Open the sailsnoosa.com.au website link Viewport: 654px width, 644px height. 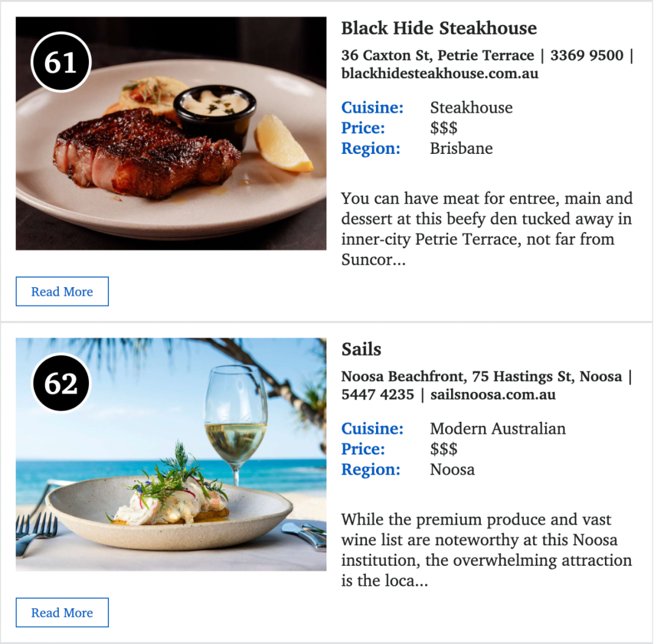point(492,394)
